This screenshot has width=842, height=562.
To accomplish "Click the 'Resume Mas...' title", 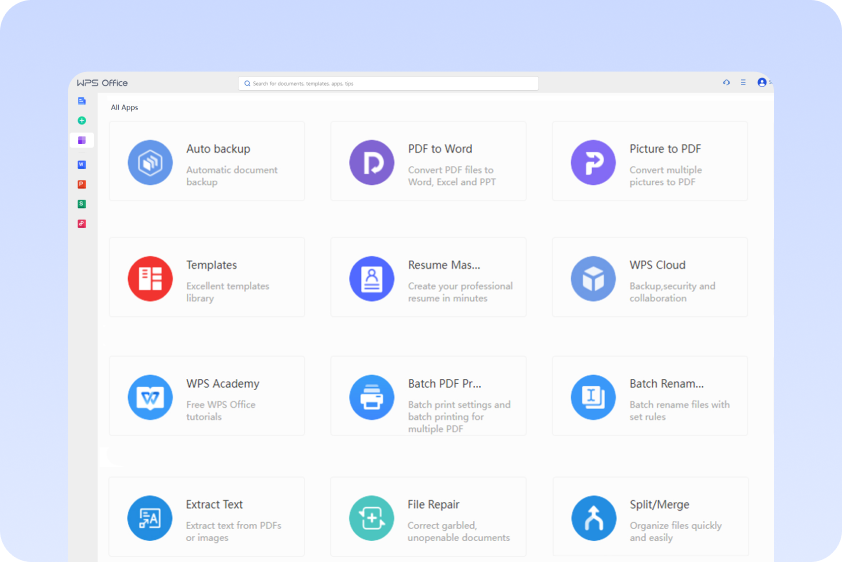I will (444, 265).
